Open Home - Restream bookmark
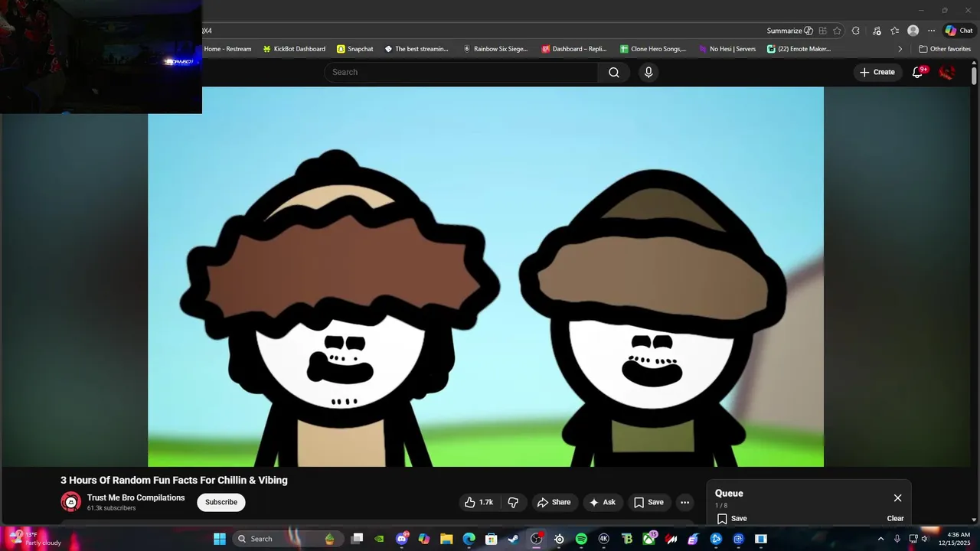This screenshot has height=551, width=980. [x=227, y=49]
